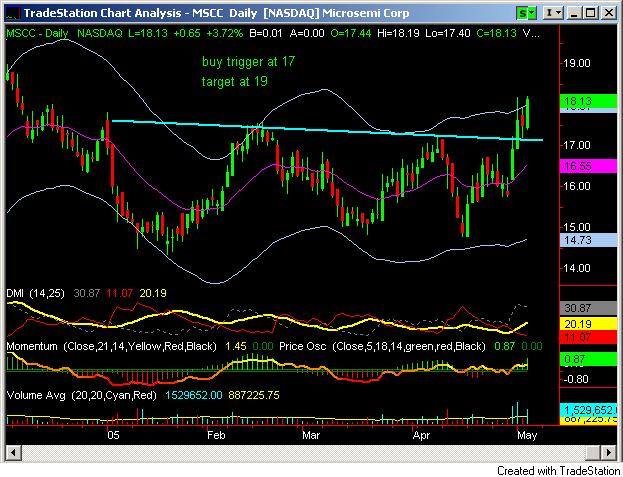Click the red 11.07 DMI value marker
The image size is (623, 477).
[588, 338]
